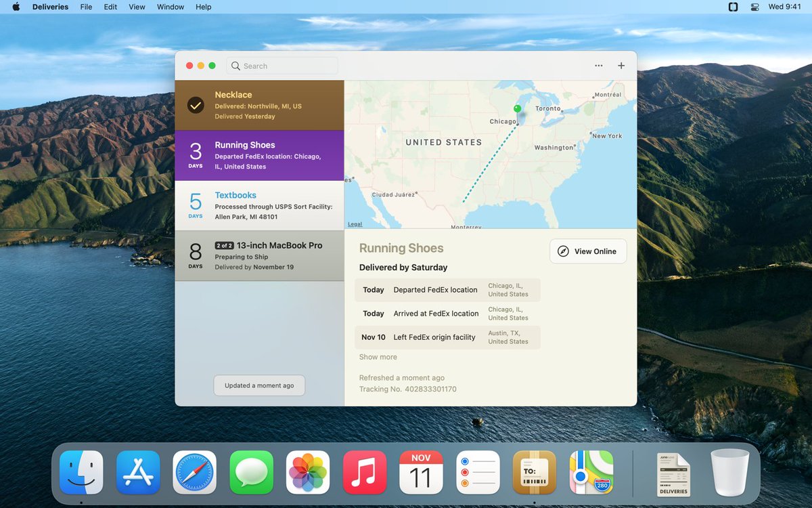
Task: Click inside the Search field
Action: (282, 66)
